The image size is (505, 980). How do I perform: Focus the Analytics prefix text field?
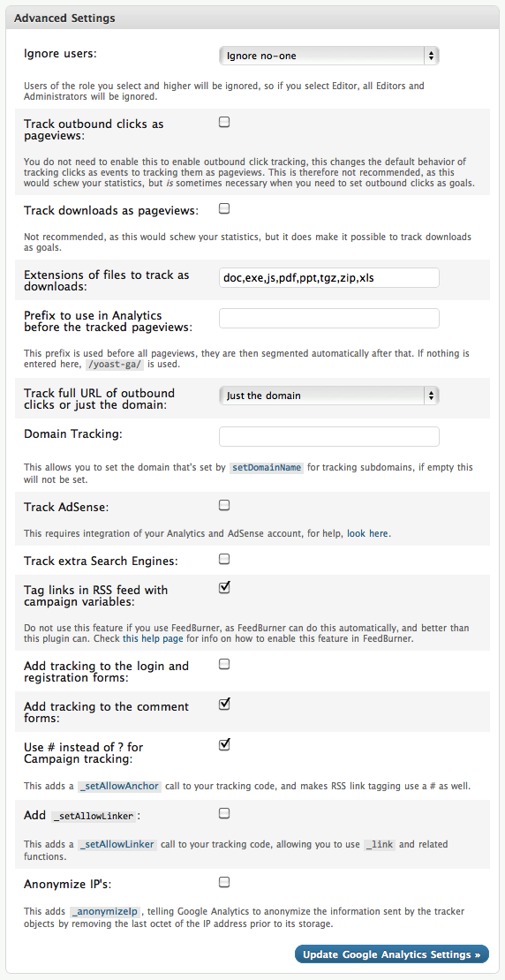328,318
